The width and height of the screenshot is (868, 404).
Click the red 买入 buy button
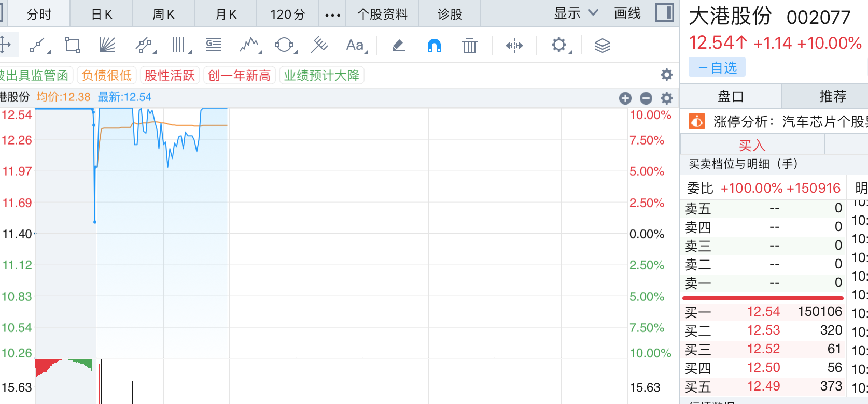coord(752,146)
